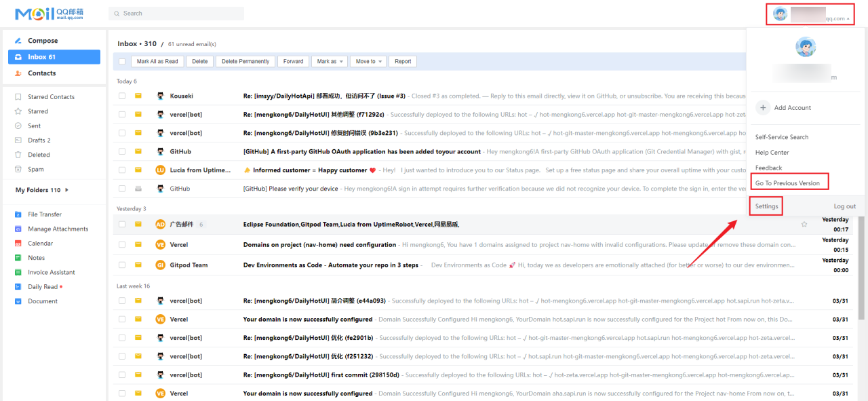
Task: Check the box for Kouseki email
Action: [122, 96]
